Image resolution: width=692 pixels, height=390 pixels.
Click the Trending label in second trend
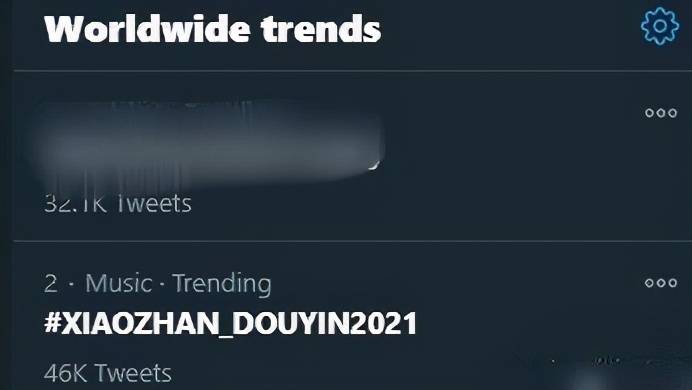(222, 284)
